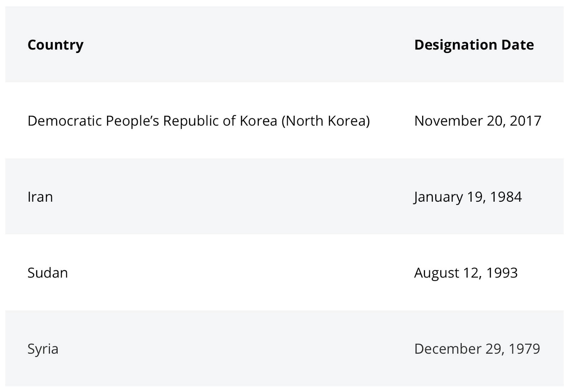Click the year 1979 in Syria row
Image resolution: width=569 pixels, height=392 pixels.
tap(524, 349)
